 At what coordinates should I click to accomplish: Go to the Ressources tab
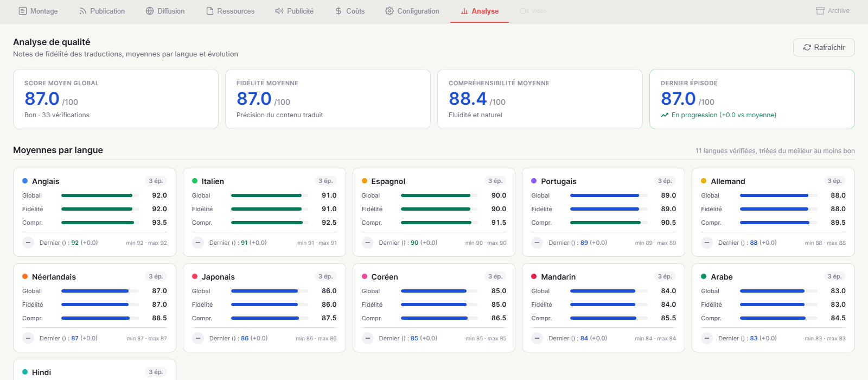click(231, 11)
